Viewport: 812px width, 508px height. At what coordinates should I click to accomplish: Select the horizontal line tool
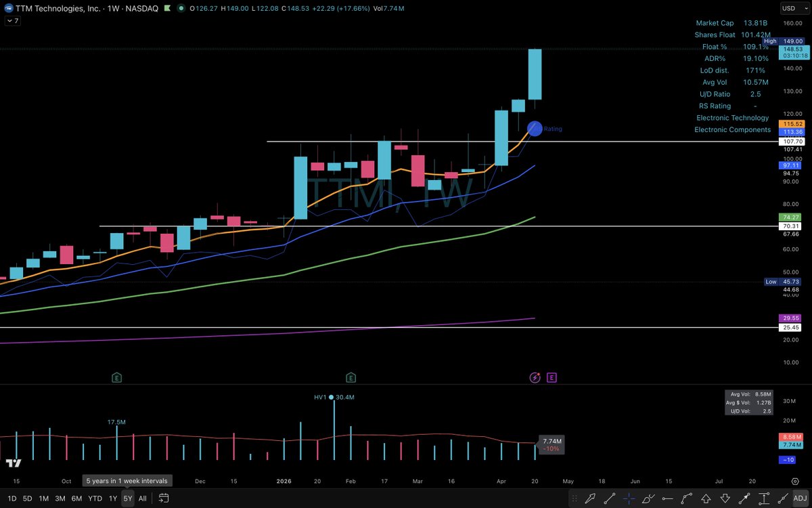(668, 499)
